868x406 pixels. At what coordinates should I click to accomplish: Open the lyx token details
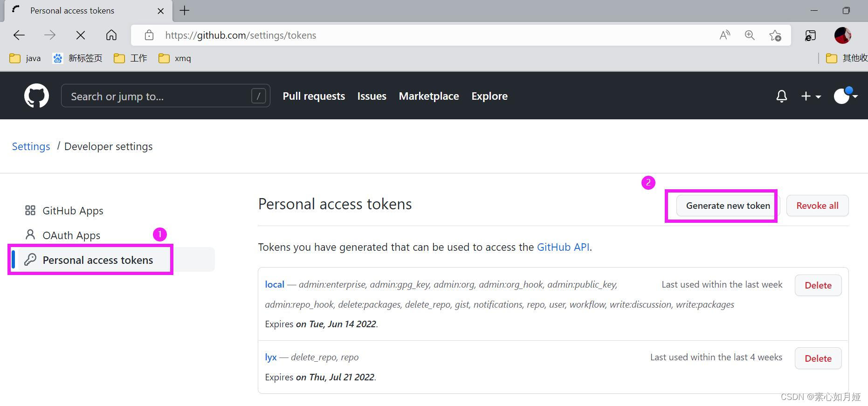click(271, 357)
